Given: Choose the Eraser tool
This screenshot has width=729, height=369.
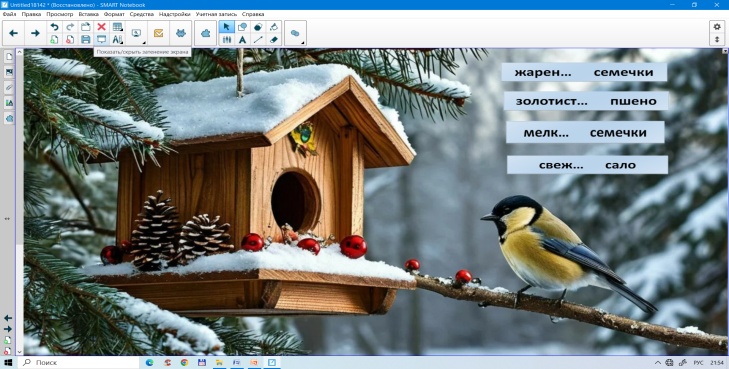Looking at the screenshot, I should 273,40.
